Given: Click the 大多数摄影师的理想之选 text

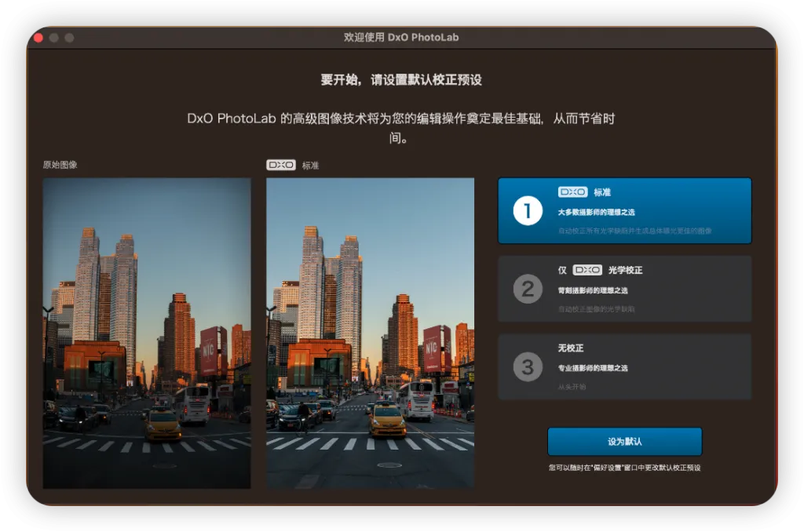Looking at the screenshot, I should [597, 212].
